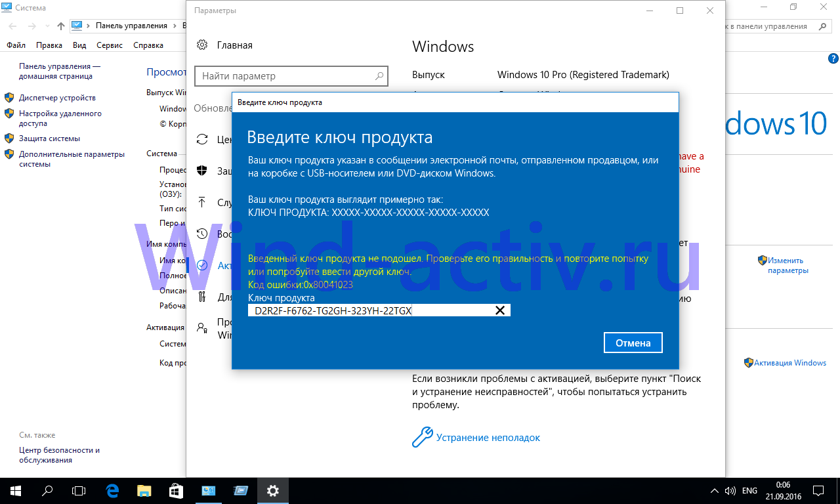Screen dimensions: 840x504
Task: Click the Найти параметр search box
Action: (x=291, y=76)
